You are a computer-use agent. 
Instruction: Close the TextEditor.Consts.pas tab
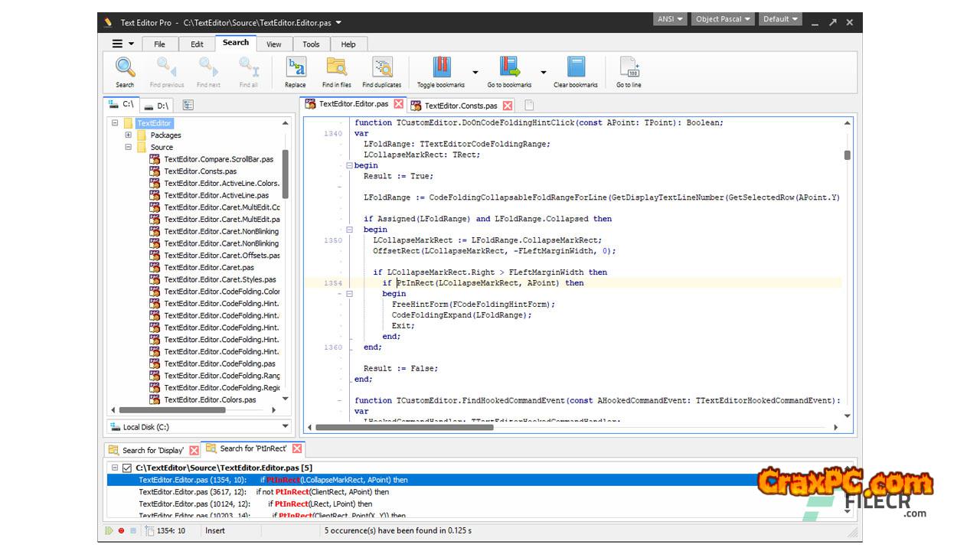508,106
